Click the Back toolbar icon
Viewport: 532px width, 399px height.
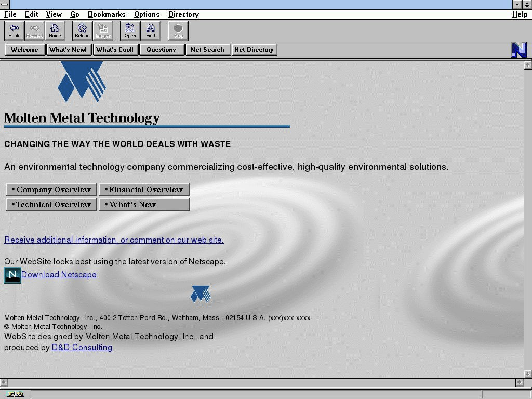pyautogui.click(x=14, y=31)
